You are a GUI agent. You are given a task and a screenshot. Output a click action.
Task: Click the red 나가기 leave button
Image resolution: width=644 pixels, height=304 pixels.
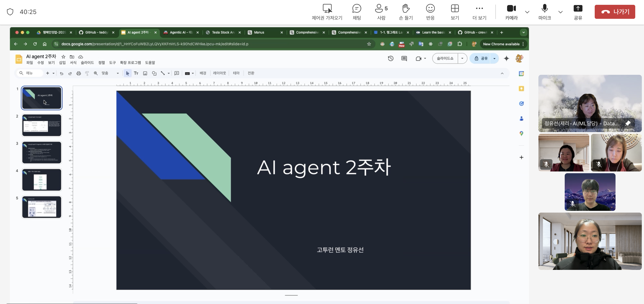(x=614, y=12)
